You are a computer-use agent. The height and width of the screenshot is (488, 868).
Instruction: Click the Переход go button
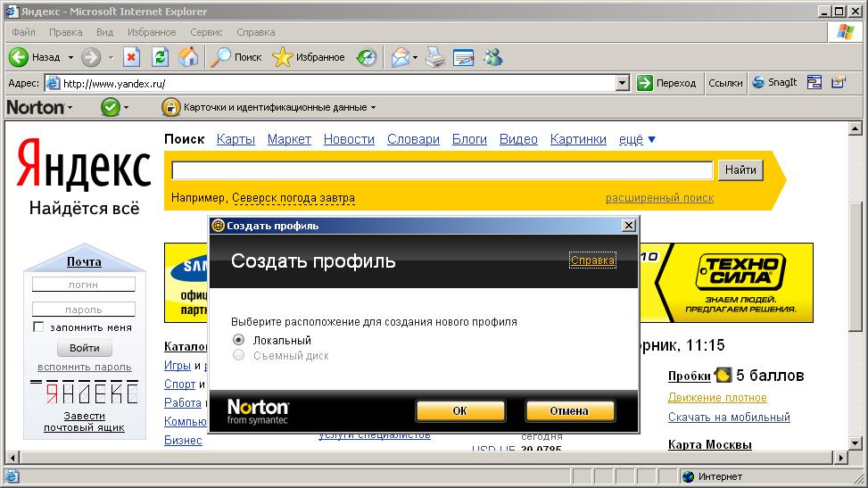[x=666, y=83]
